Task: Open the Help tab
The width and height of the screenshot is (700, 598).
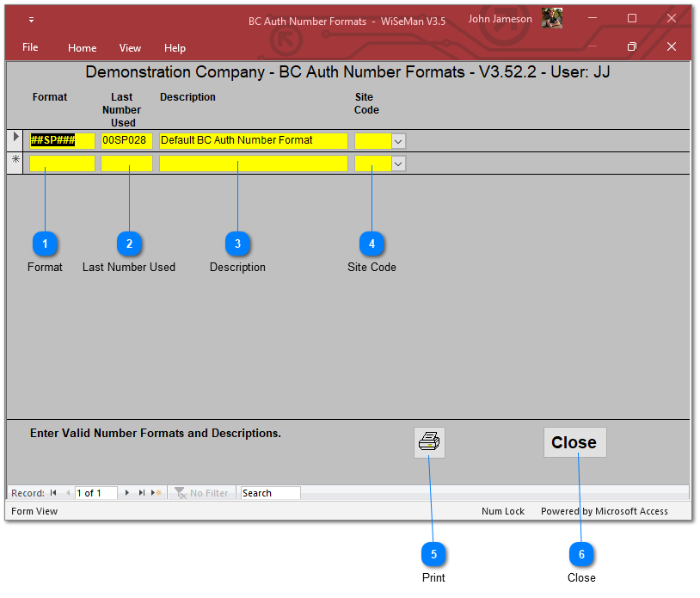Action: pyautogui.click(x=175, y=48)
